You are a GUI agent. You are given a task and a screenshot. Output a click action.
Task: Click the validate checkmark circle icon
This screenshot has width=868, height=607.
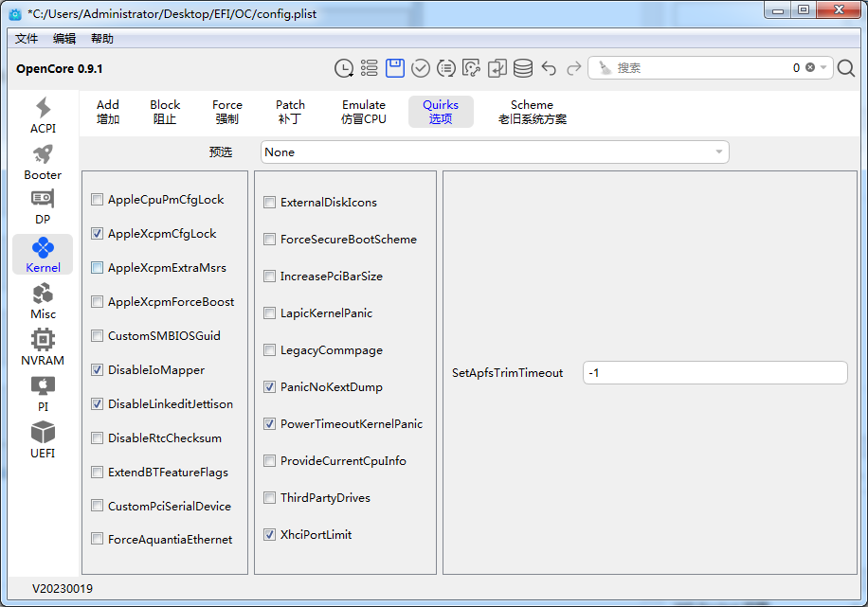[421, 68]
